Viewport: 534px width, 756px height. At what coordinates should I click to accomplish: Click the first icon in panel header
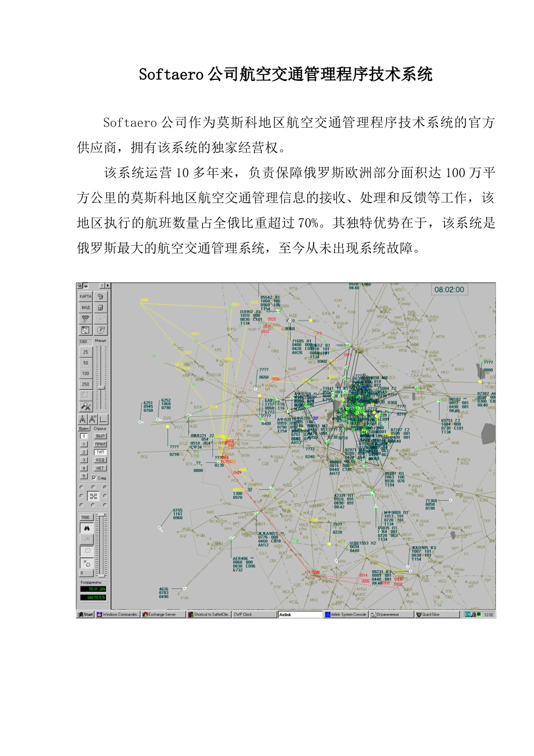(x=79, y=286)
